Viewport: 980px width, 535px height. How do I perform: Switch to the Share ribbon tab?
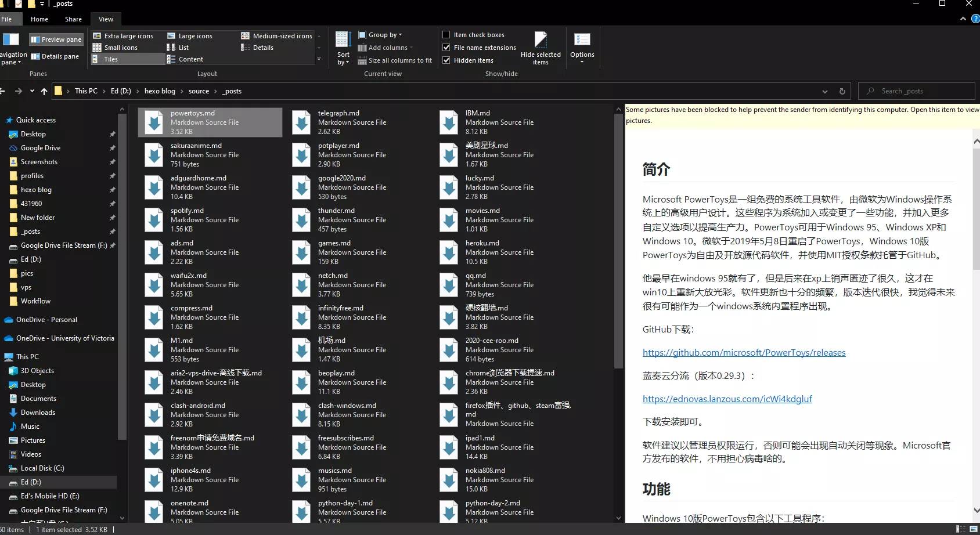coord(73,19)
